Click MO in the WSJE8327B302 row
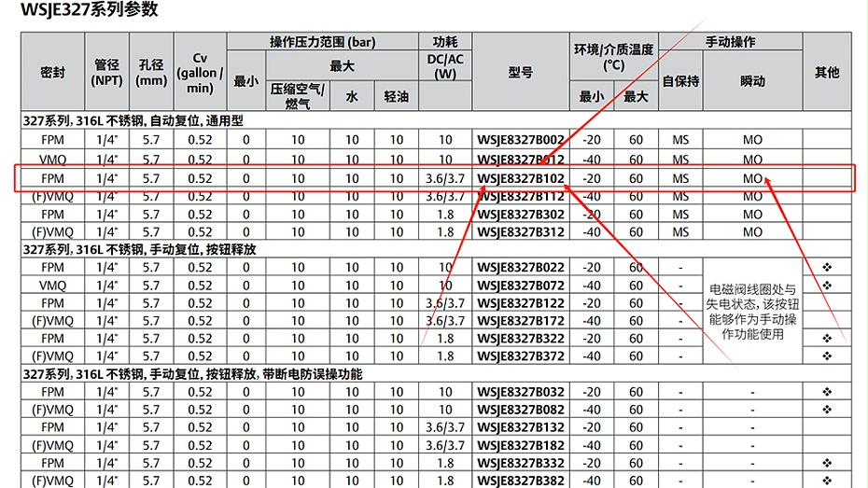868x488 pixels. click(x=752, y=215)
